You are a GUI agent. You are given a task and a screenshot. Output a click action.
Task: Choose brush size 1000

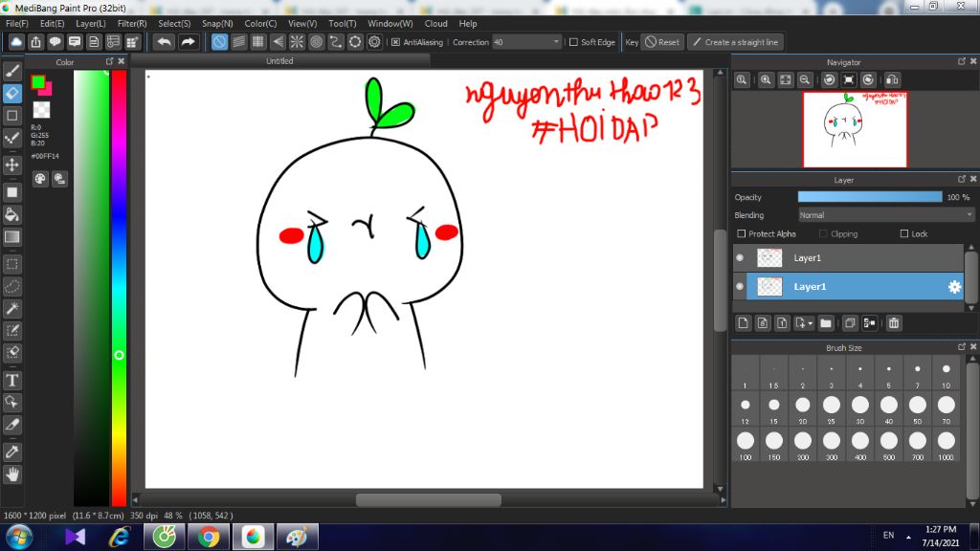947,446
